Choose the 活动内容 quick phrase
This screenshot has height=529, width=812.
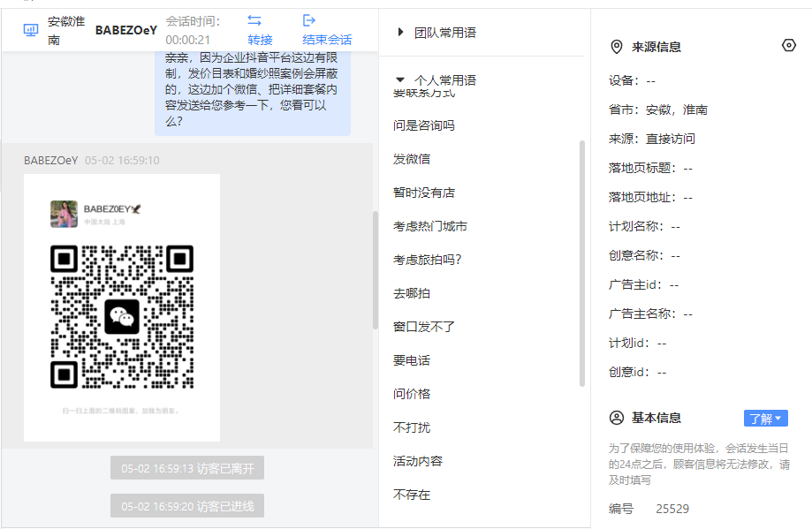pyautogui.click(x=418, y=461)
